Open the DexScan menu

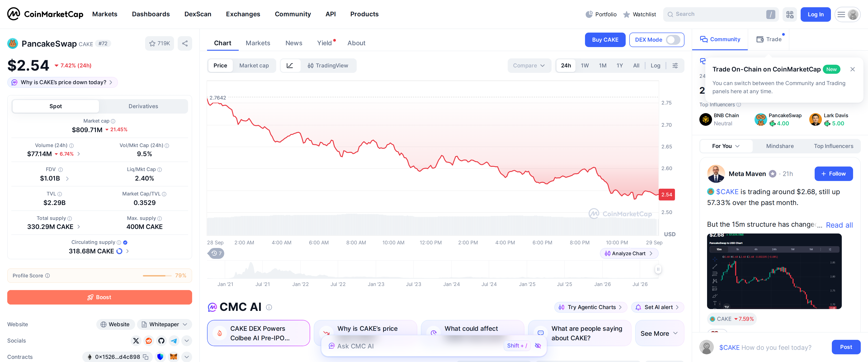pyautogui.click(x=198, y=14)
